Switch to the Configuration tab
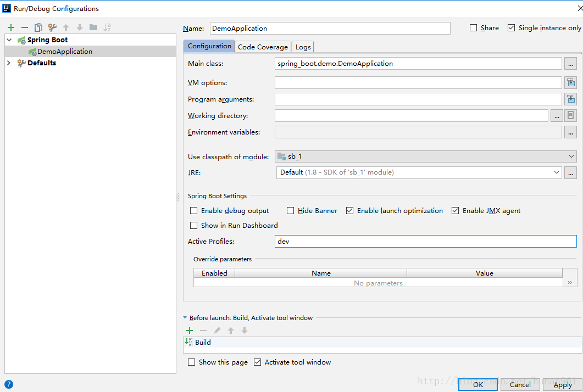Viewport: 583px width, 392px height. tap(209, 46)
